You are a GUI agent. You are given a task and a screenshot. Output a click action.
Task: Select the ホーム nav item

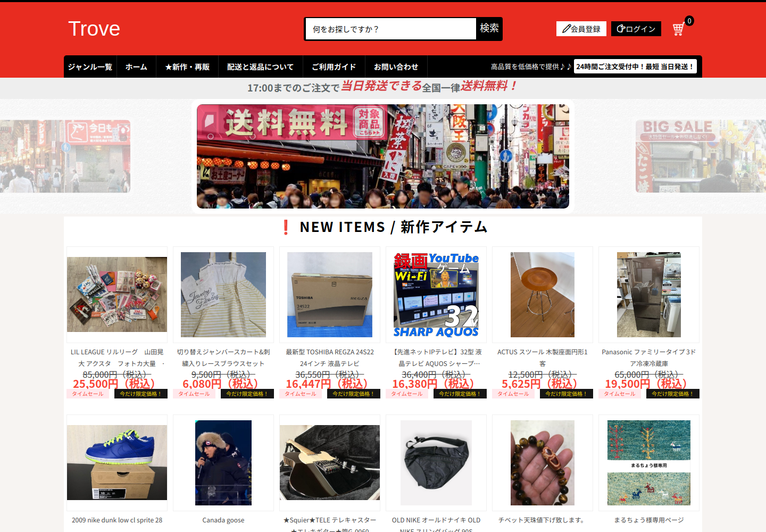pos(136,66)
